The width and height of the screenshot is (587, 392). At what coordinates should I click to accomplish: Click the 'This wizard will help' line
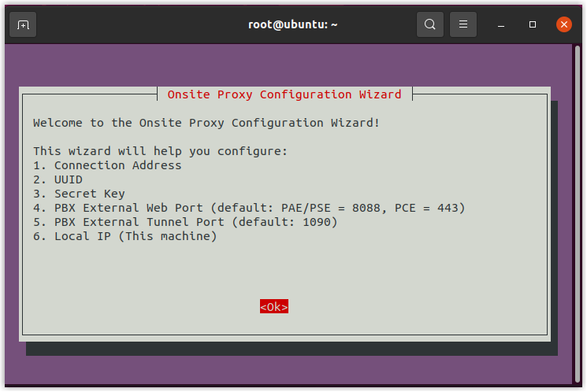(x=161, y=151)
